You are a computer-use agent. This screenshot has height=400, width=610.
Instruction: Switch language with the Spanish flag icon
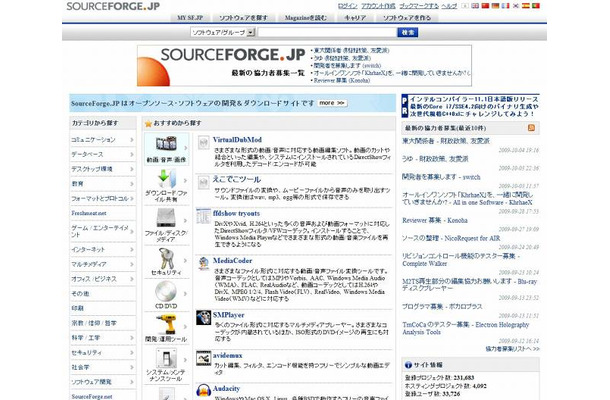click(x=526, y=6)
